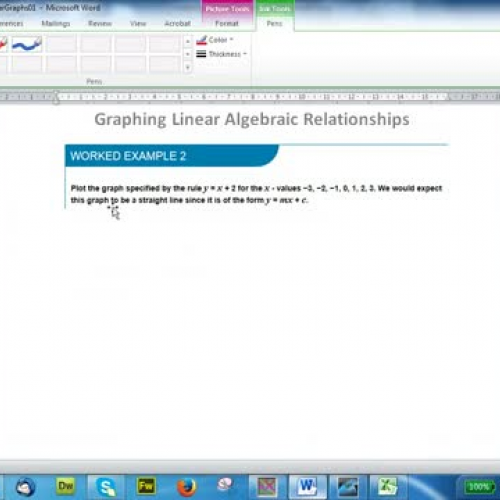Launch Firefox from the taskbar
500x500 pixels.
[186, 487]
